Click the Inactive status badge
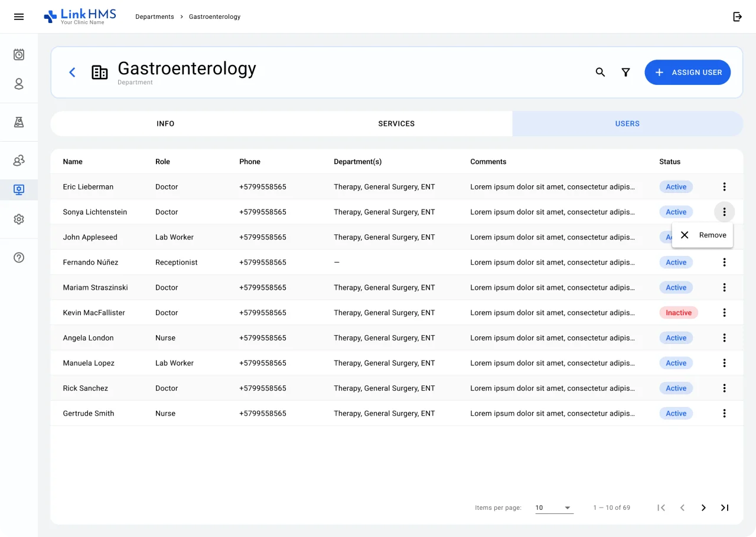Image resolution: width=756 pixels, height=537 pixels. pyautogui.click(x=679, y=313)
